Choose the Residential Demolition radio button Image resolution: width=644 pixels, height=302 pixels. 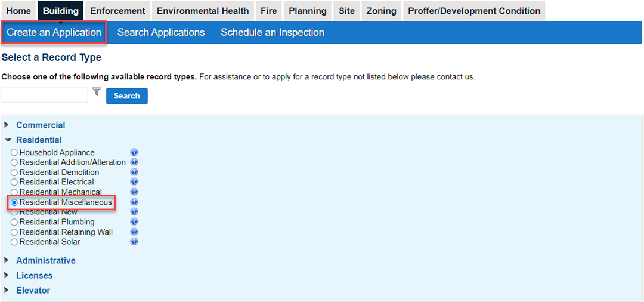14,172
